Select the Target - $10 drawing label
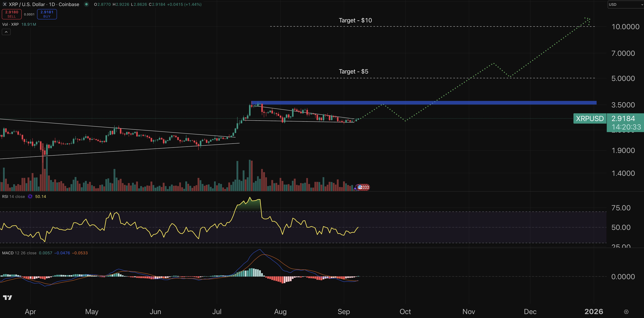Screen dimensions: 644x318 (x=355, y=20)
